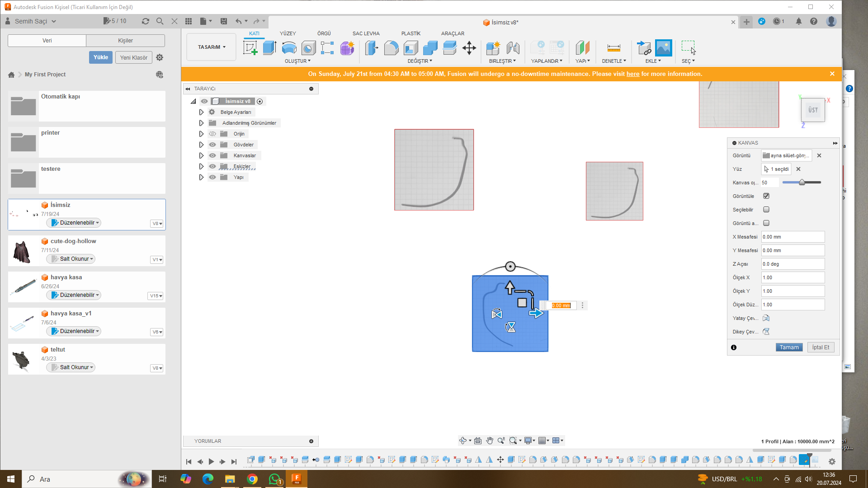Open the TASARIM workspace dropdown
The height and width of the screenshot is (488, 868).
click(212, 47)
